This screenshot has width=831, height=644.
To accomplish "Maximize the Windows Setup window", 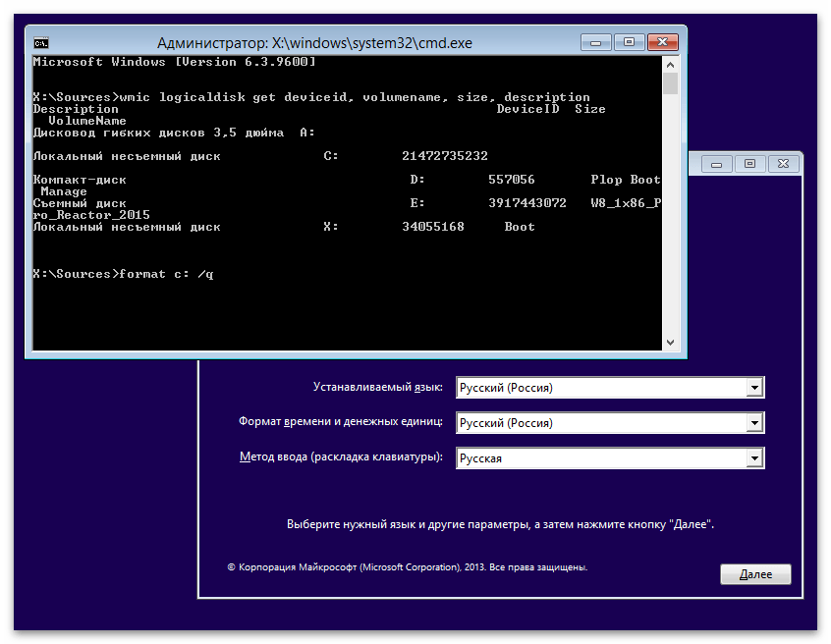I will pyautogui.click(x=749, y=164).
